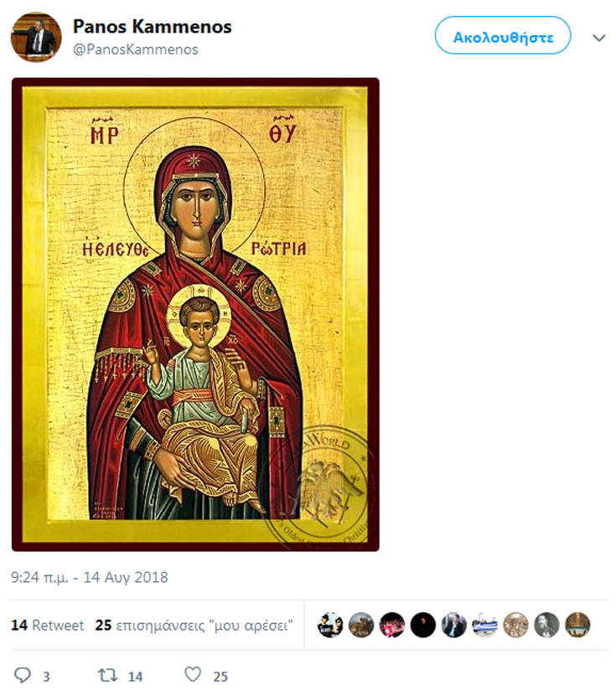Open the tweet timestamp 14 Αυγ 2018

90,577
